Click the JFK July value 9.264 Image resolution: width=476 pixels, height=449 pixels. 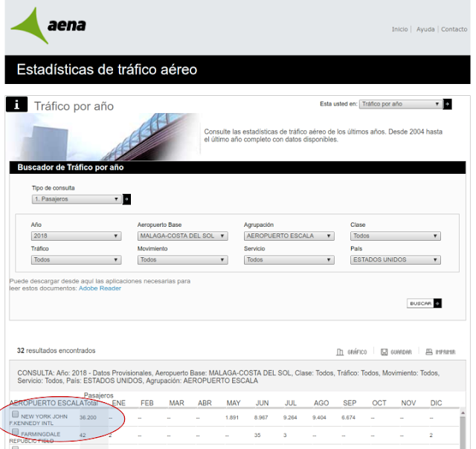[x=290, y=418]
